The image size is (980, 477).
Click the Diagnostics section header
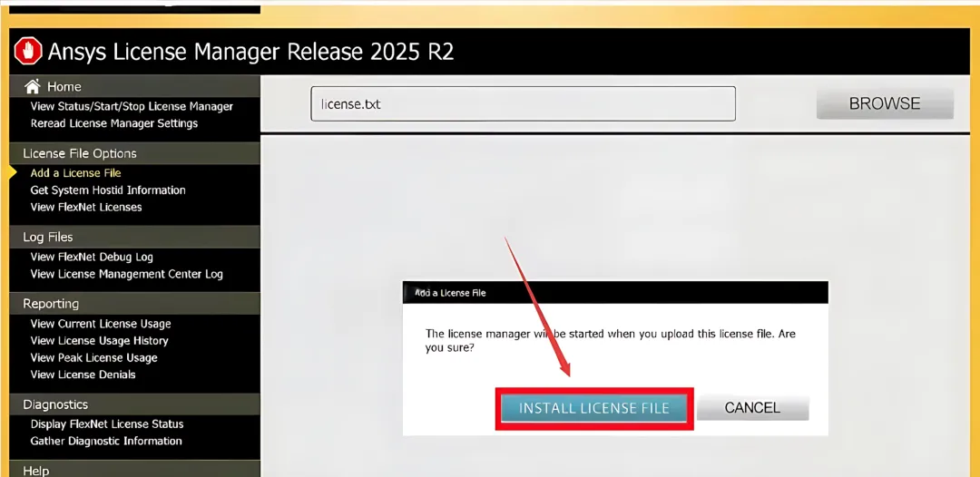(x=134, y=404)
